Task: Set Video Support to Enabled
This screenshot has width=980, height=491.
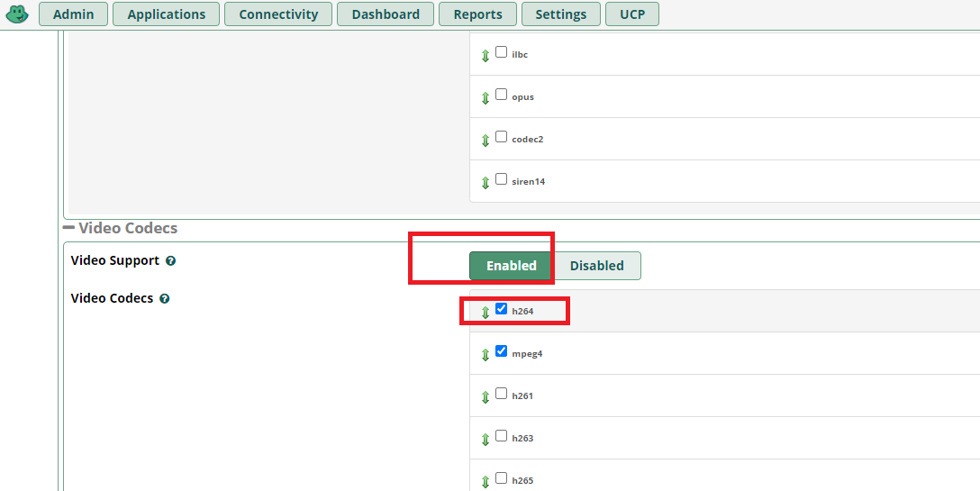Action: (x=512, y=266)
